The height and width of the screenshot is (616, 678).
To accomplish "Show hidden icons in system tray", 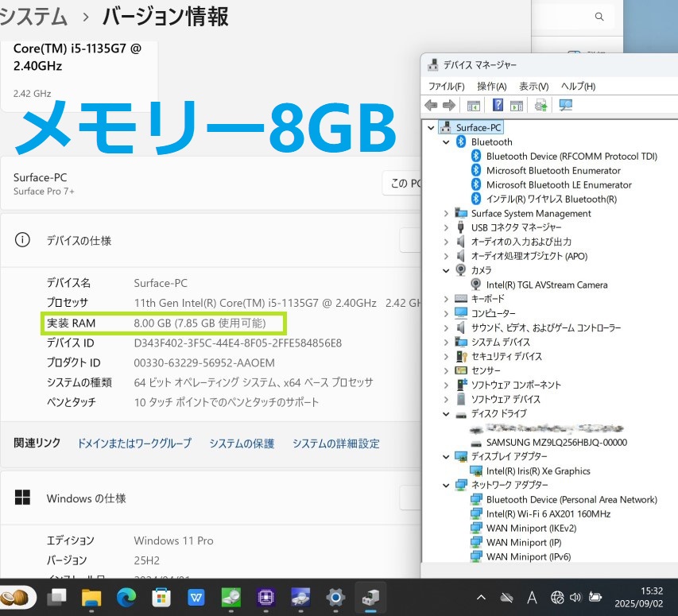I will [481, 597].
